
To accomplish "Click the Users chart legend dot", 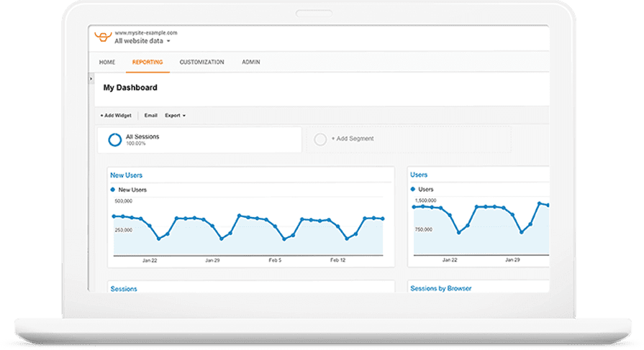I will [414, 190].
